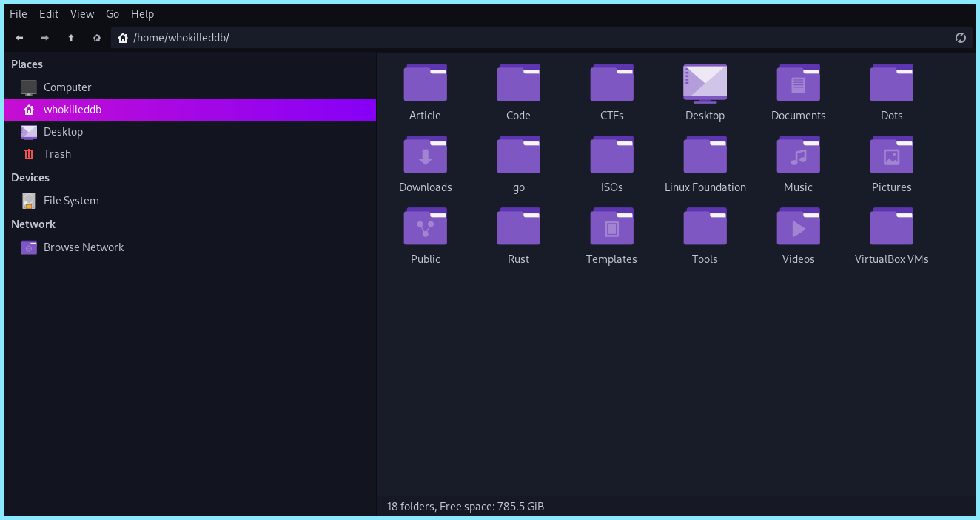The image size is (980, 520).
Task: Select Computer in the Places sidebar
Action: tap(67, 87)
